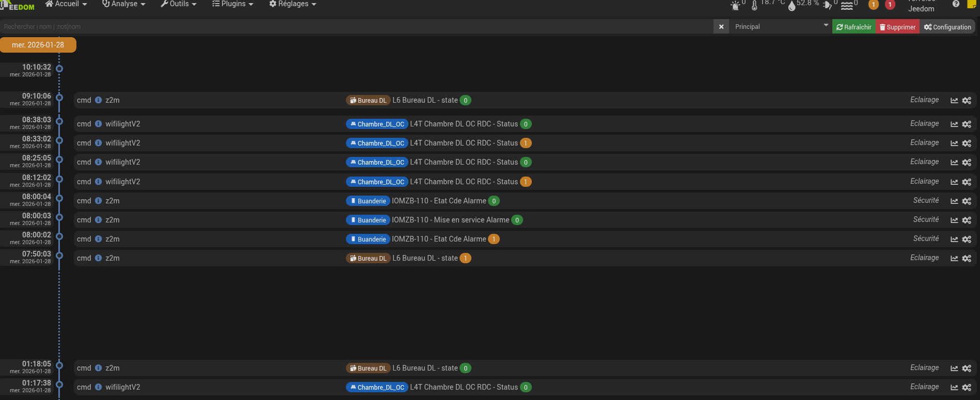
Task: Click the 07:50:03 timeline marker
Action: point(59,255)
